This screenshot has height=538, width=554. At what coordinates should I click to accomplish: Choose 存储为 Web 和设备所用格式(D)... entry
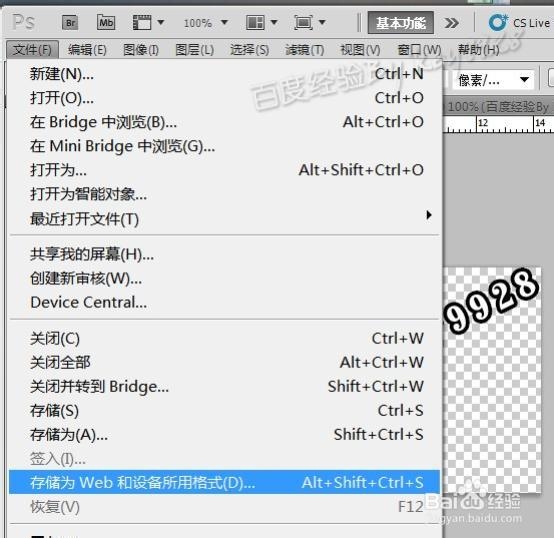point(224,482)
